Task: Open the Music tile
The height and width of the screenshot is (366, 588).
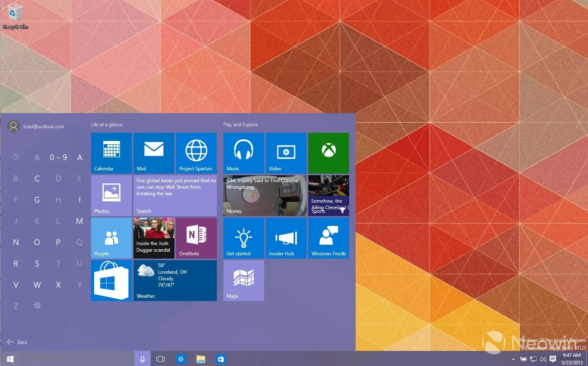Action: coord(244,153)
